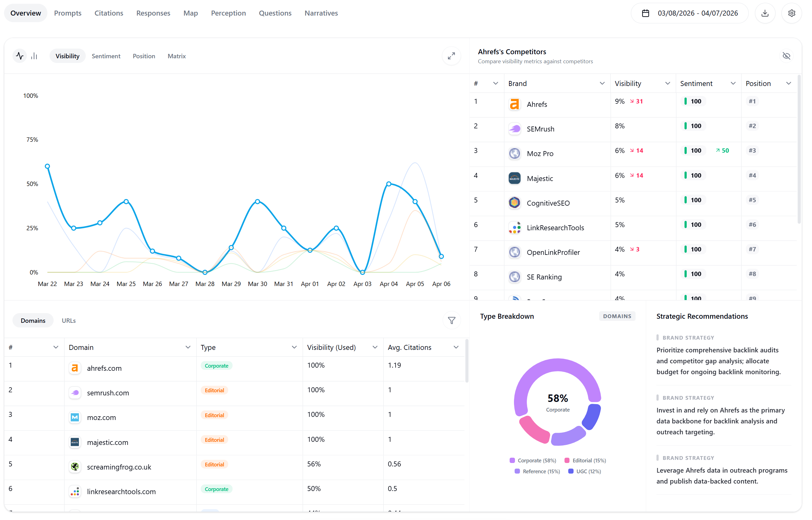
Task: Click Majestic visibility down-trend arrow
Action: (632, 175)
